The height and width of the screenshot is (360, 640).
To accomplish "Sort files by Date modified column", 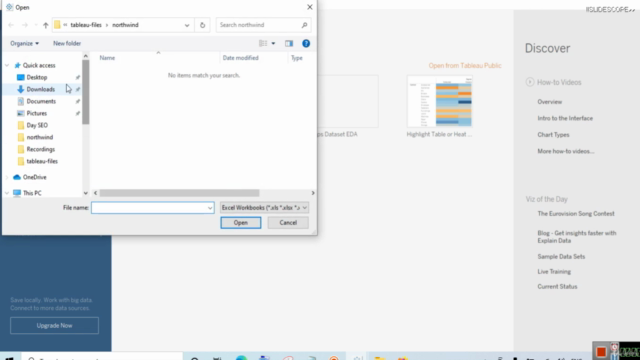I will pos(240,58).
